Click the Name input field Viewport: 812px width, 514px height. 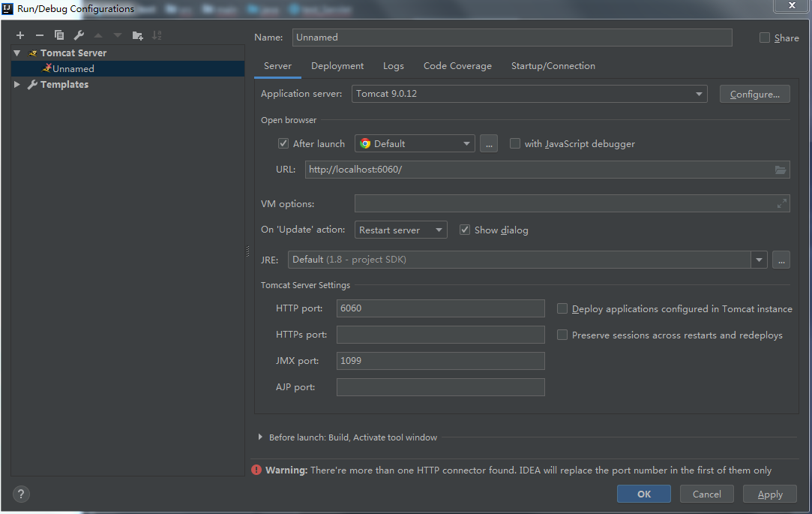point(512,38)
